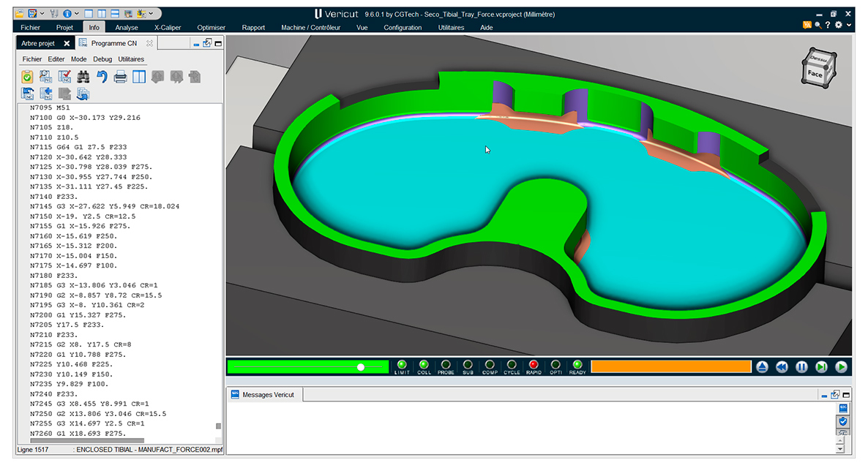This screenshot has width=868, height=476.
Task: Open the settings gear icon in title bar
Action: (x=838, y=25)
